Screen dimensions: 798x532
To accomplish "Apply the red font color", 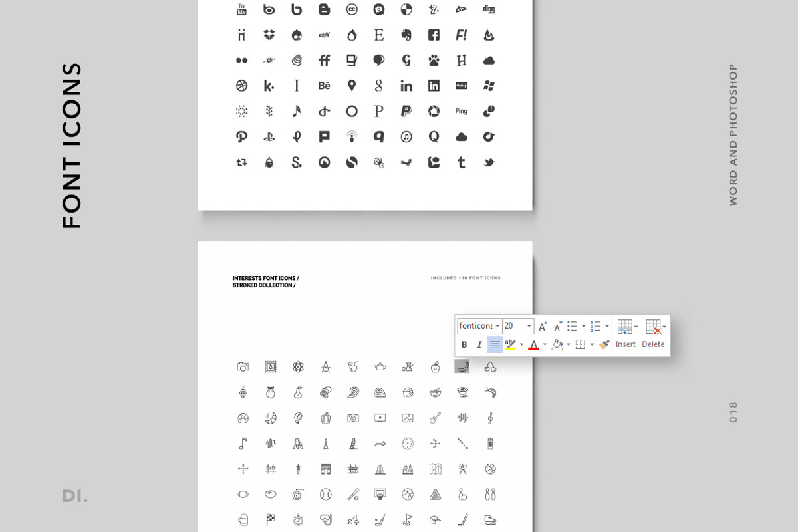I will pyautogui.click(x=533, y=344).
